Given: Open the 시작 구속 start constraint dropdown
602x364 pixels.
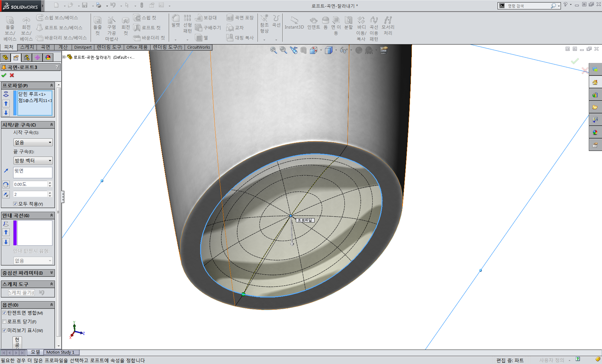Looking at the screenshot, I should click(33, 142).
